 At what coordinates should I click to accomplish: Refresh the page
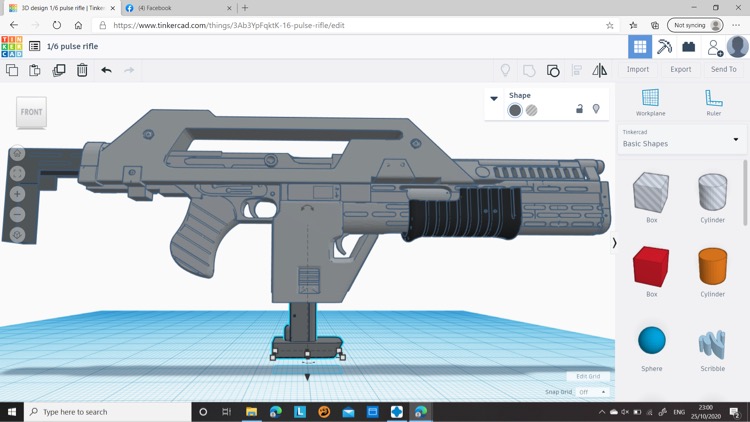(56, 25)
